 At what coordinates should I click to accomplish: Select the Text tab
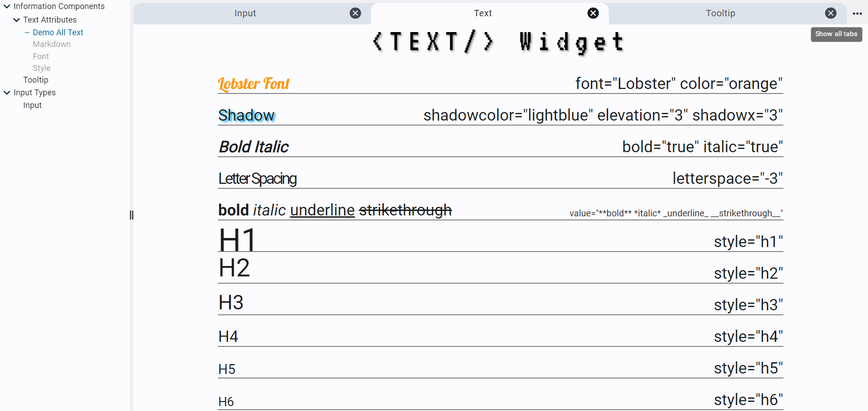pyautogui.click(x=482, y=13)
